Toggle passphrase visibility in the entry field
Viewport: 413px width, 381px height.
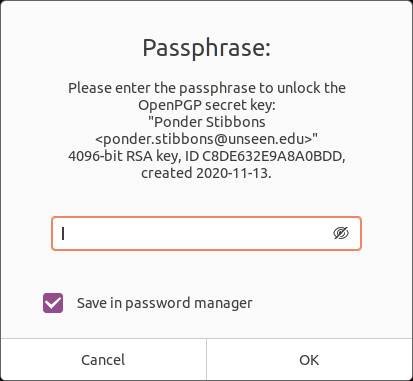341,233
